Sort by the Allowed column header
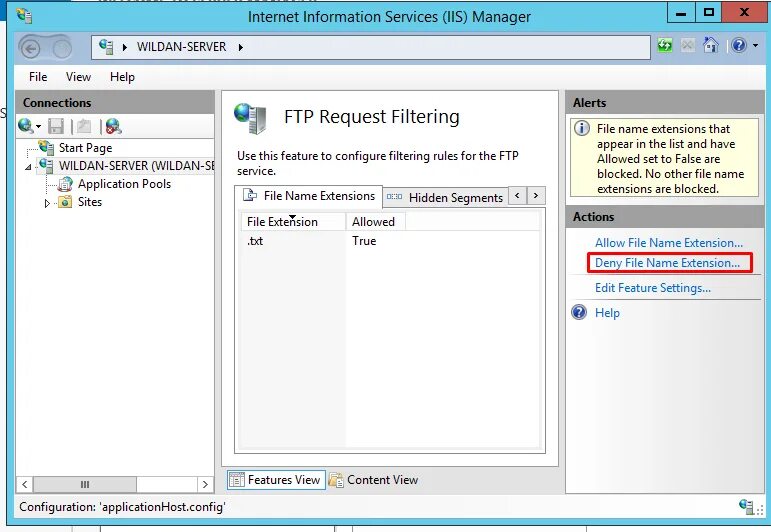This screenshot has width=771, height=532. pos(376,222)
